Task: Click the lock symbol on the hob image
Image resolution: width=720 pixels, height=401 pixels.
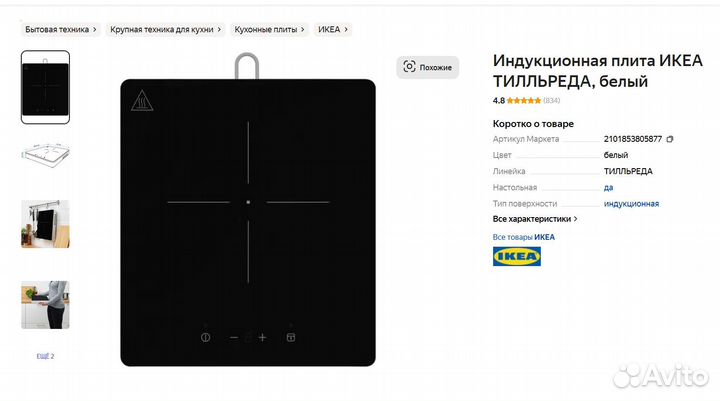Action: click(291, 338)
